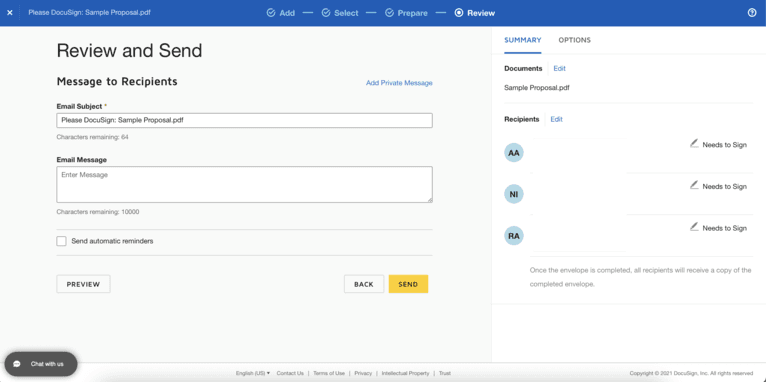Open the Intellectual Property link

405,373
